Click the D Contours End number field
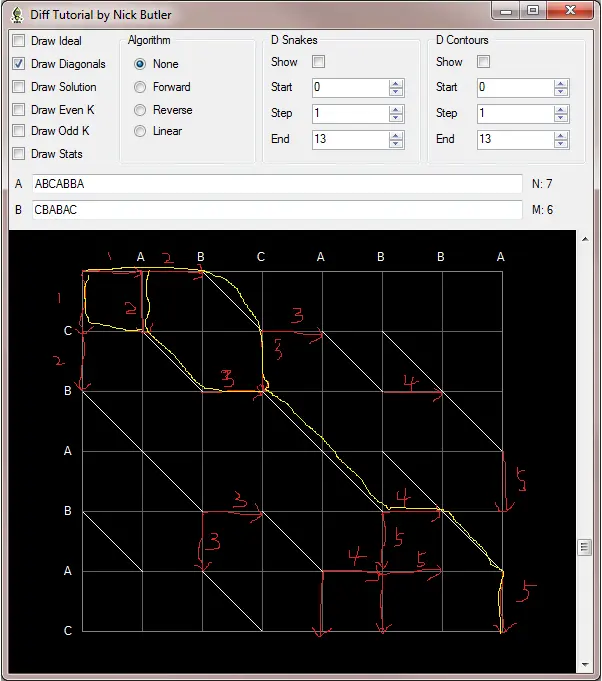602x681 pixels. pyautogui.click(x=516, y=140)
